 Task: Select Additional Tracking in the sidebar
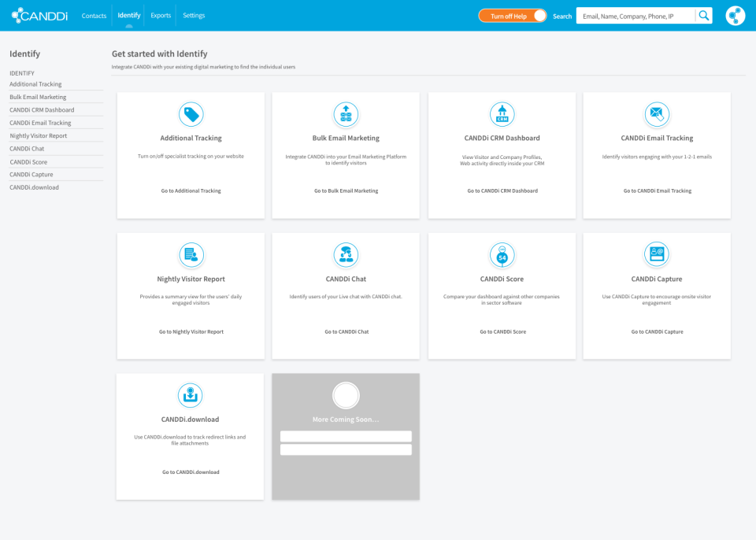click(x=35, y=84)
